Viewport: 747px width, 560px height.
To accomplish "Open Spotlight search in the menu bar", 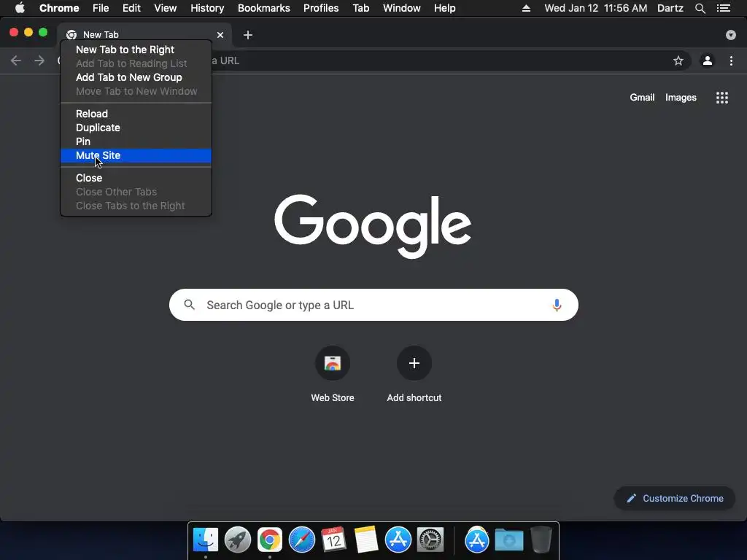I will pyautogui.click(x=700, y=8).
